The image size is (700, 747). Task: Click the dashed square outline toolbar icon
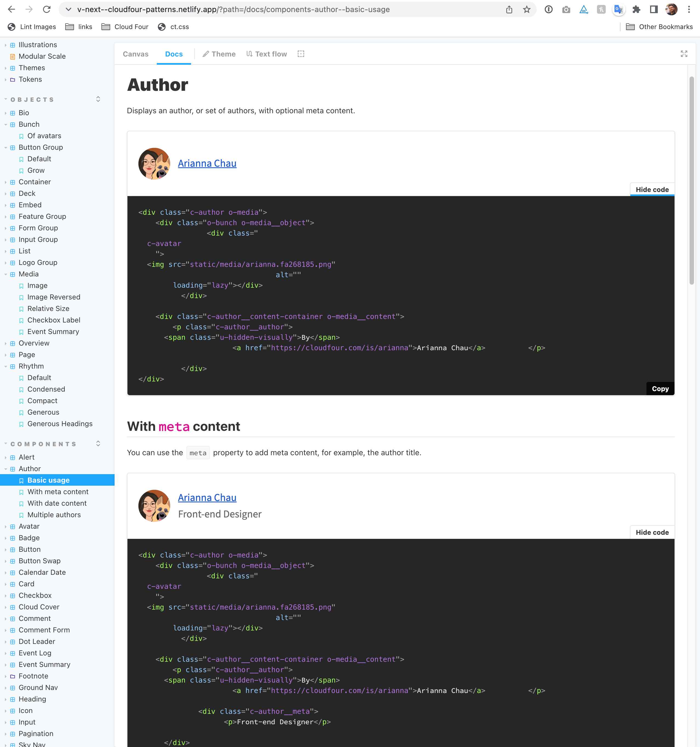301,54
